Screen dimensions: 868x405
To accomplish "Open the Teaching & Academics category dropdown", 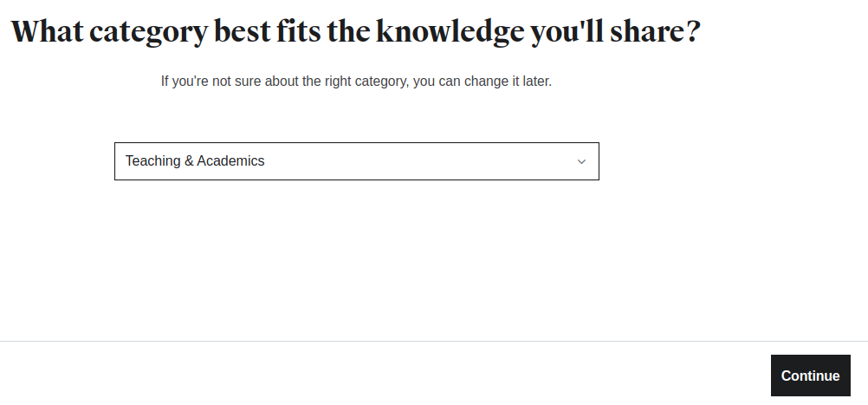I will point(356,161).
